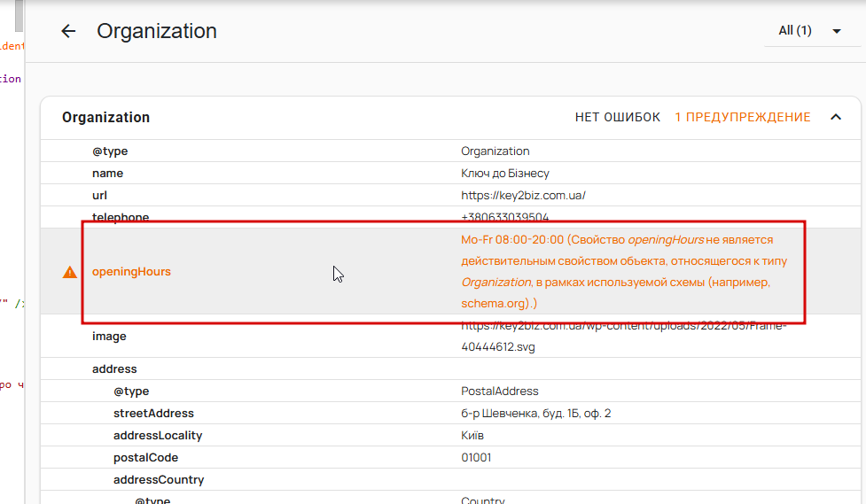This screenshot has width=866, height=504.
Task: Select the Ключ до Бізнесу value
Action: [505, 174]
